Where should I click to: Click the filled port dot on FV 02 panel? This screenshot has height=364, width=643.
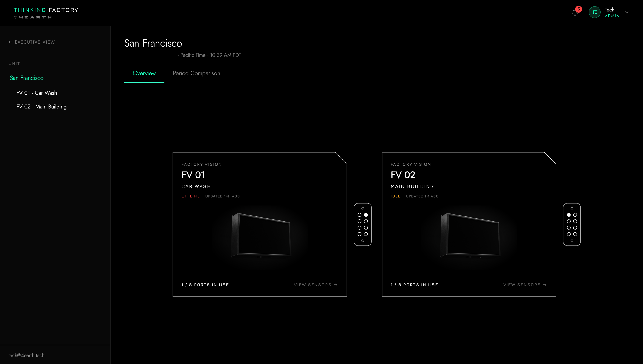(569, 215)
